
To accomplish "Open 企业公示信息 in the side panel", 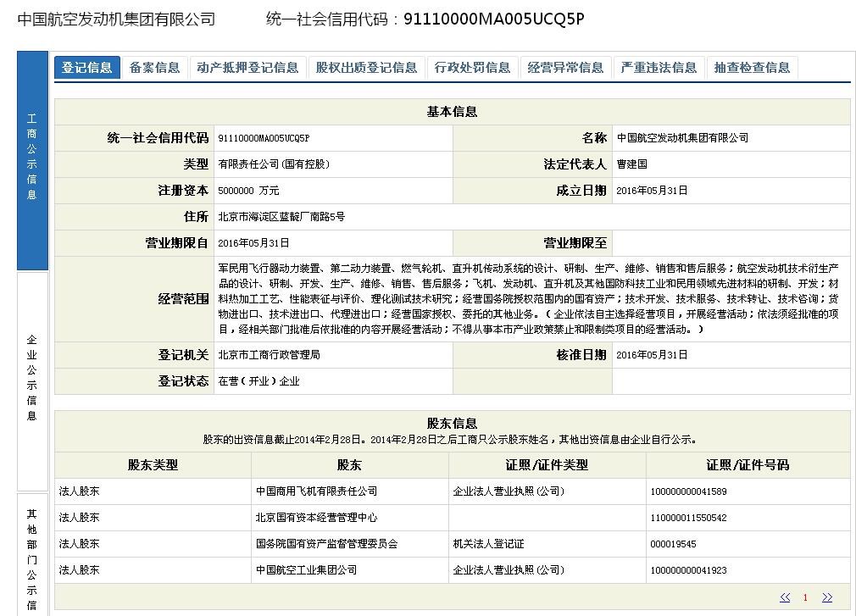I will [x=32, y=380].
